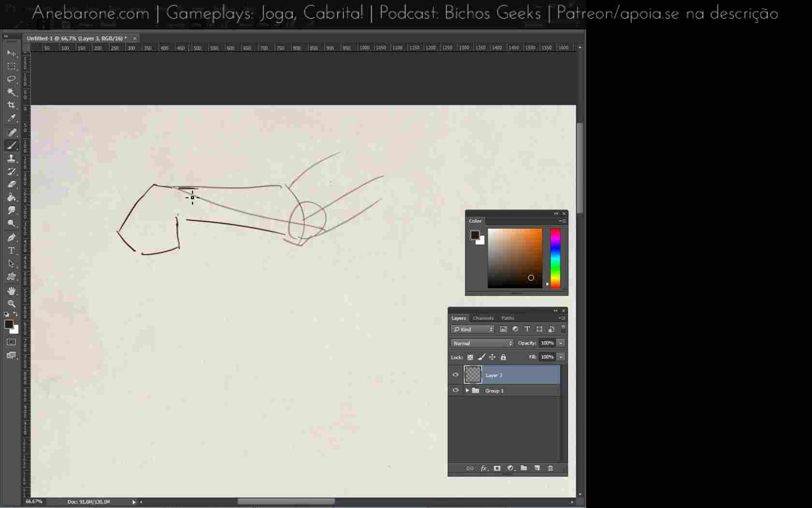Select the Paint Bucket tool
This screenshot has height=508, width=812.
tap(12, 197)
